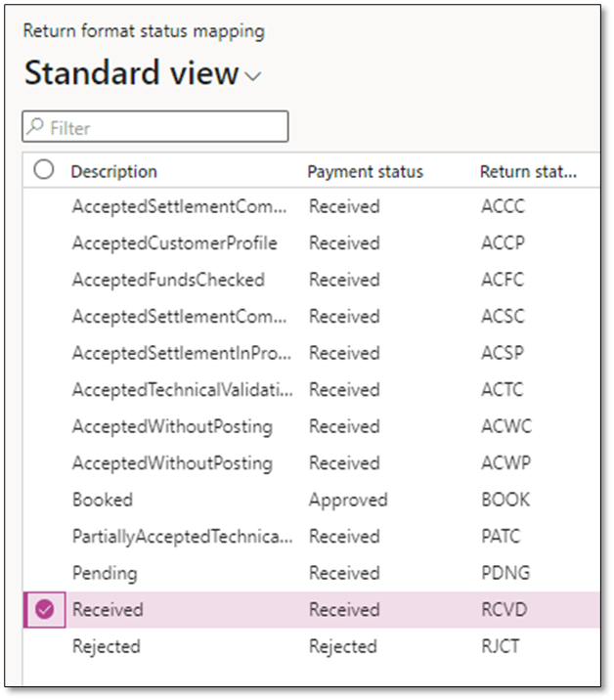
Task: Click the Approved payment status cell
Action: click(x=348, y=500)
